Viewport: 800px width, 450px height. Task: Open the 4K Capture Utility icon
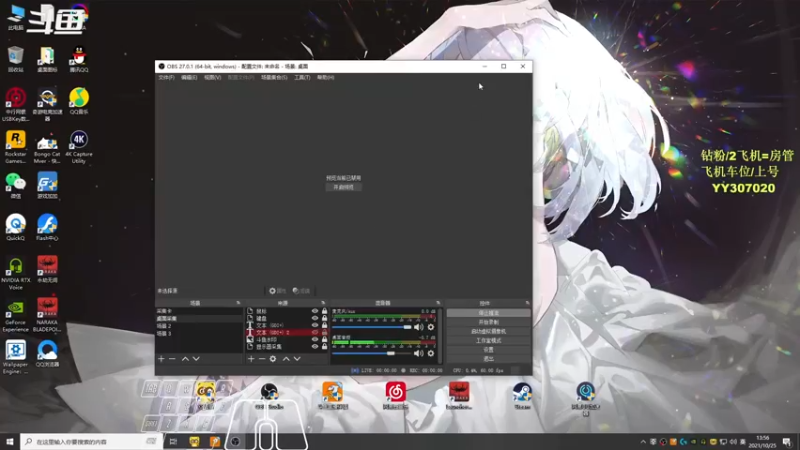tap(79, 147)
